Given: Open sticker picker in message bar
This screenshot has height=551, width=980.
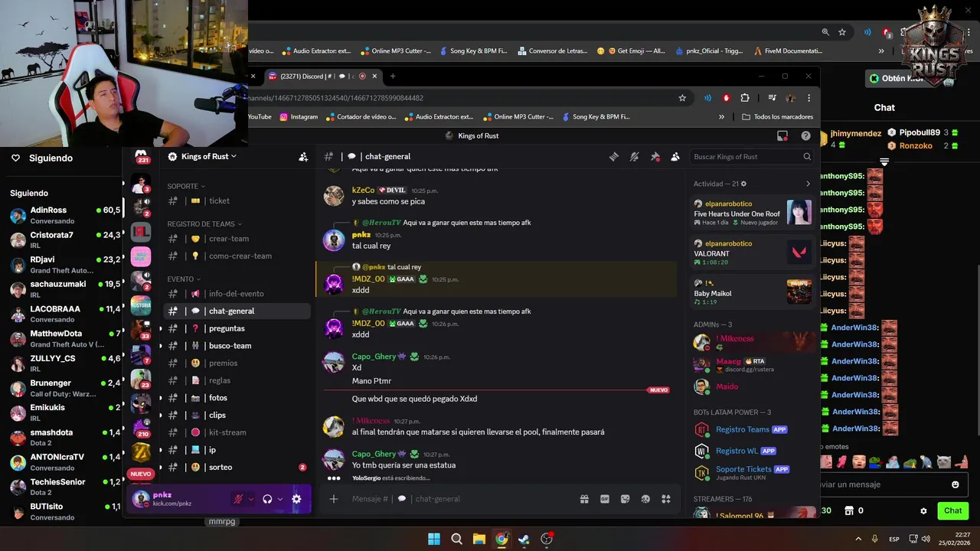Looking at the screenshot, I should 625,499.
